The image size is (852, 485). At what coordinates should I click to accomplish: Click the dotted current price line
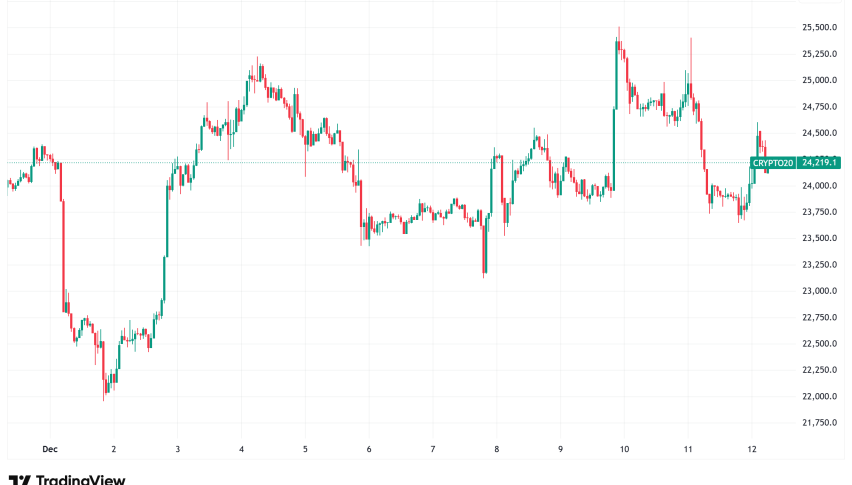click(400, 162)
